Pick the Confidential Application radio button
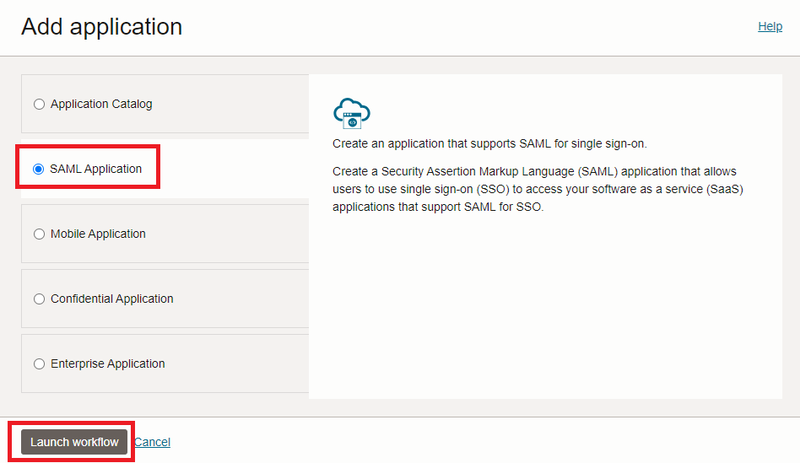Image resolution: width=800 pixels, height=463 pixels. [x=39, y=299]
